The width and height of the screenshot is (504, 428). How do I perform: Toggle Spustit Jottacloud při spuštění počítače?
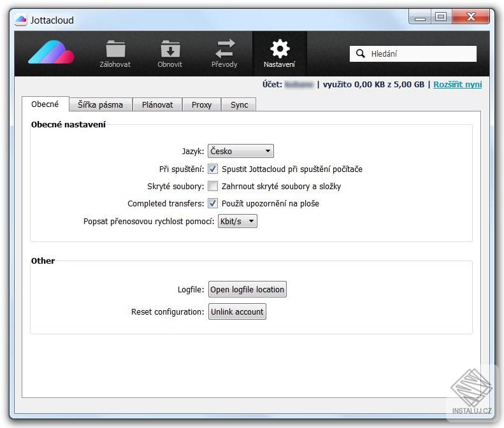click(212, 169)
